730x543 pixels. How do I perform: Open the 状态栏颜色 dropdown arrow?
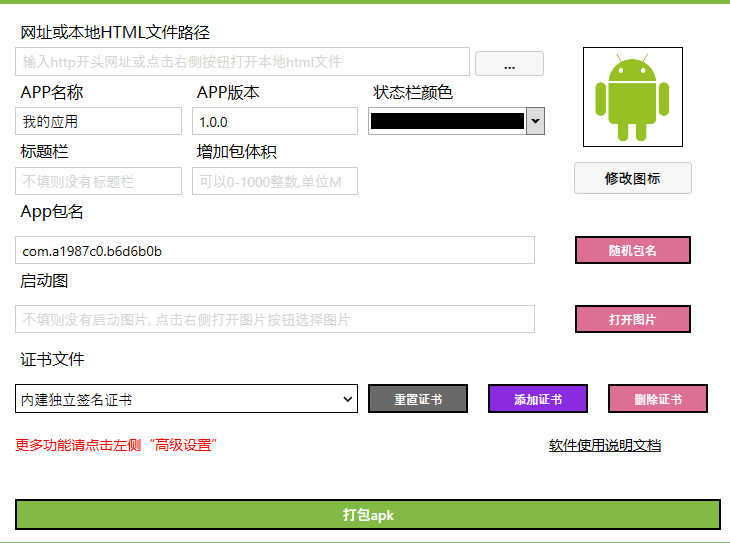tap(535, 121)
